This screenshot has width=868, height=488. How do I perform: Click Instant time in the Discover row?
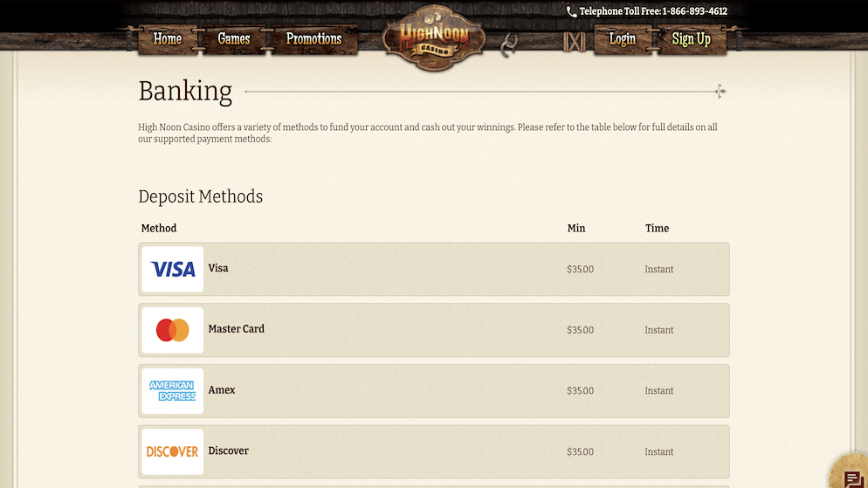(658, 452)
